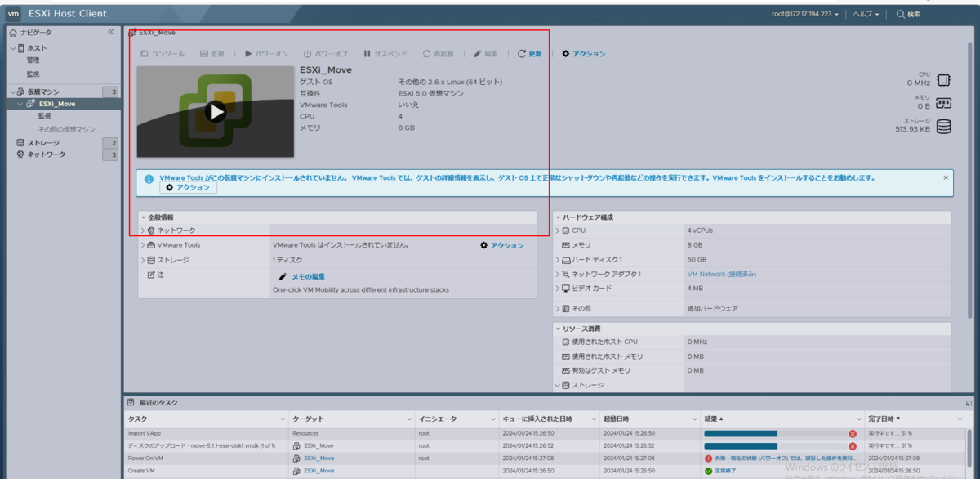
Task: Click the 再起動 restart button
Action: tap(438, 54)
